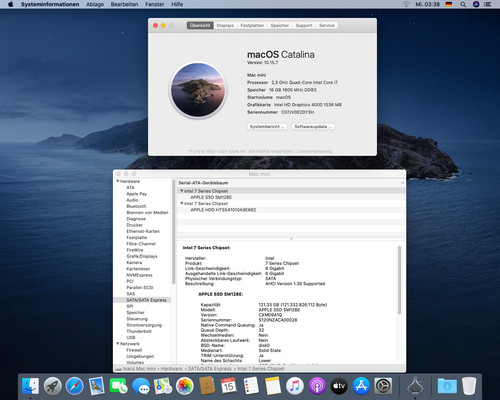Launch Launchpad rocket icon in Dock

[x=53, y=386]
